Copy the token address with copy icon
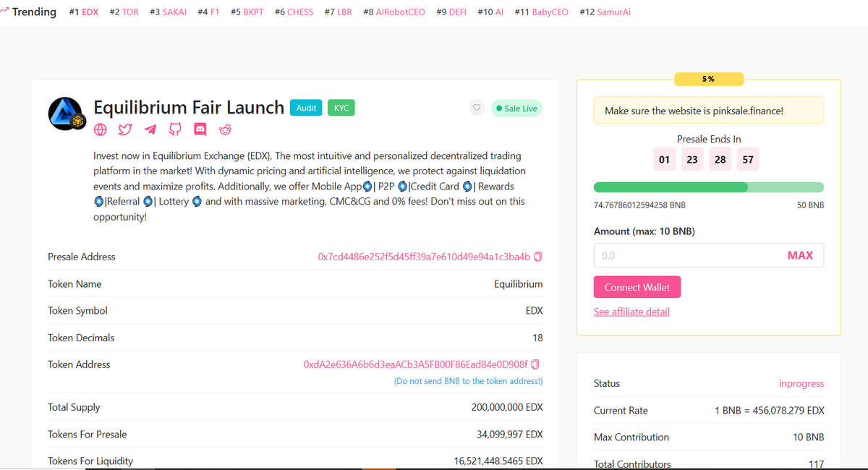 (x=535, y=364)
